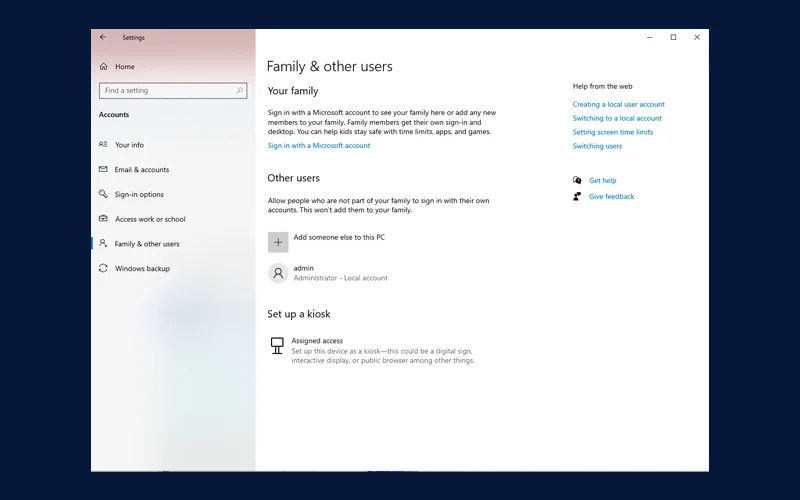Viewport: 800px width, 500px height.
Task: Select the Your info icon
Action: [103, 144]
